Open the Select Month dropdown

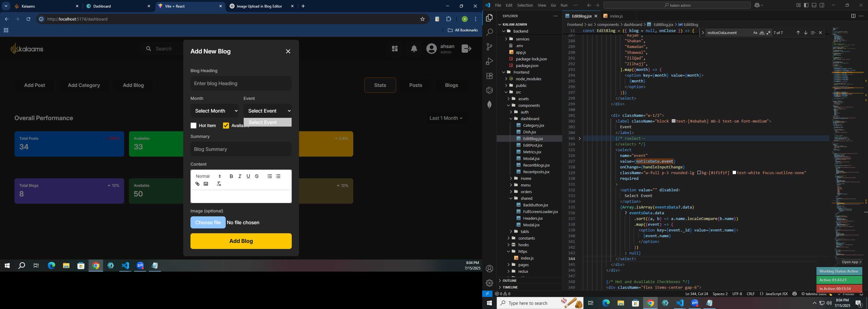click(x=214, y=111)
